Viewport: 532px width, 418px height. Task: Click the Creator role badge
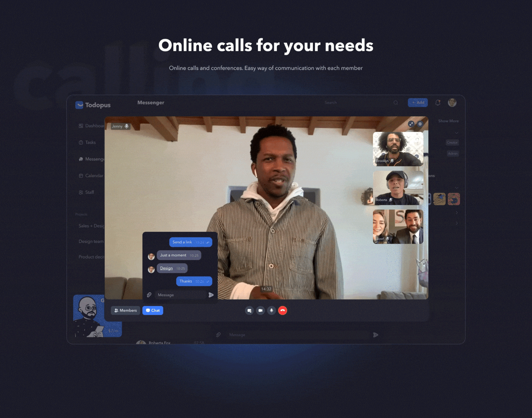(452, 142)
